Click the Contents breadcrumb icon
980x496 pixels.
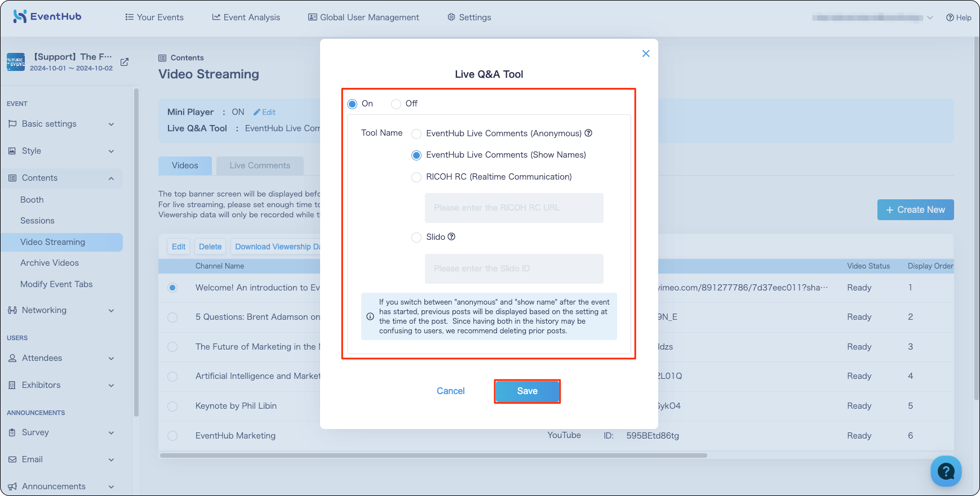coord(162,58)
